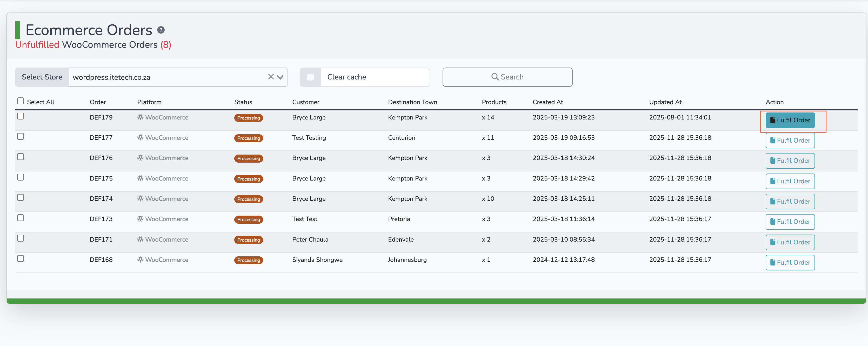Image resolution: width=868 pixels, height=346 pixels.
Task: Fulfil order DEF177
Action: click(790, 141)
